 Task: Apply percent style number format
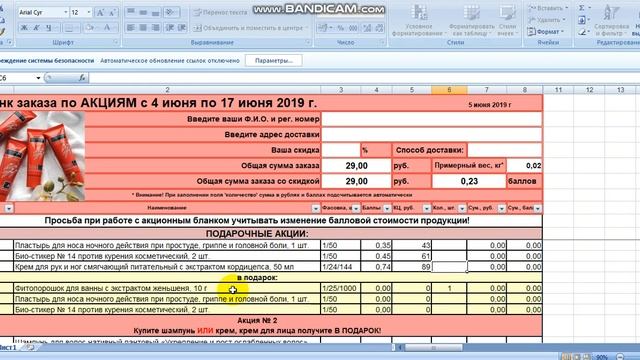point(341,28)
